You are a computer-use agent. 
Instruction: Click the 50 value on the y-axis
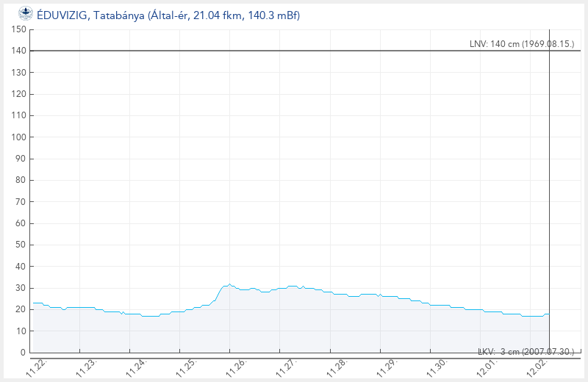[21, 245]
